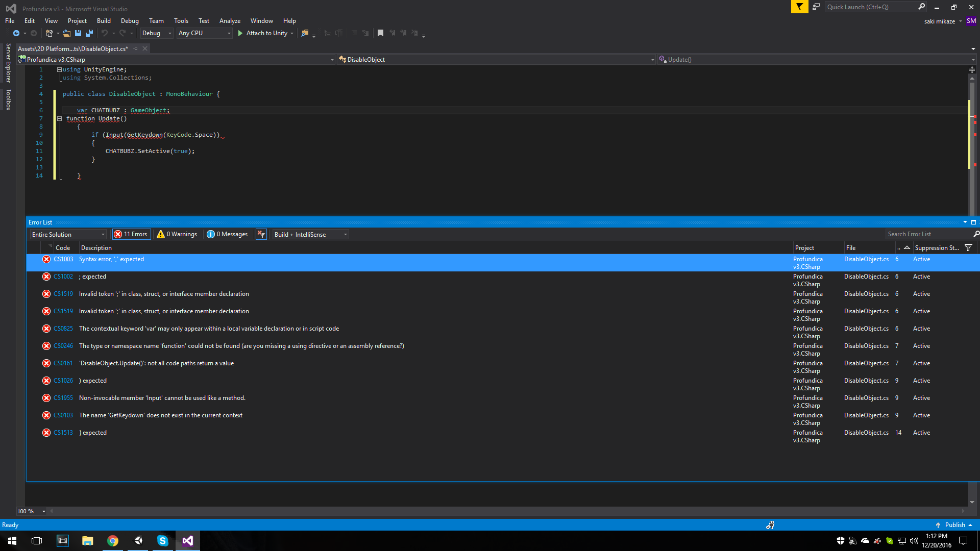Open Unity from the taskbar
Image resolution: width=980 pixels, height=551 pixels.
pyautogui.click(x=138, y=541)
